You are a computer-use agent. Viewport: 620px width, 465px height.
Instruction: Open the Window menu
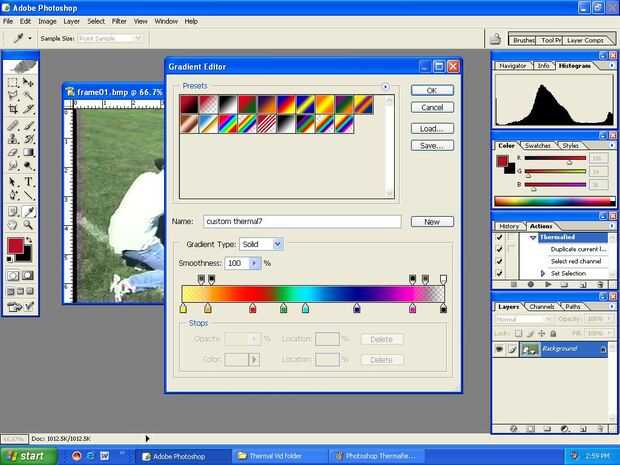coord(166,21)
